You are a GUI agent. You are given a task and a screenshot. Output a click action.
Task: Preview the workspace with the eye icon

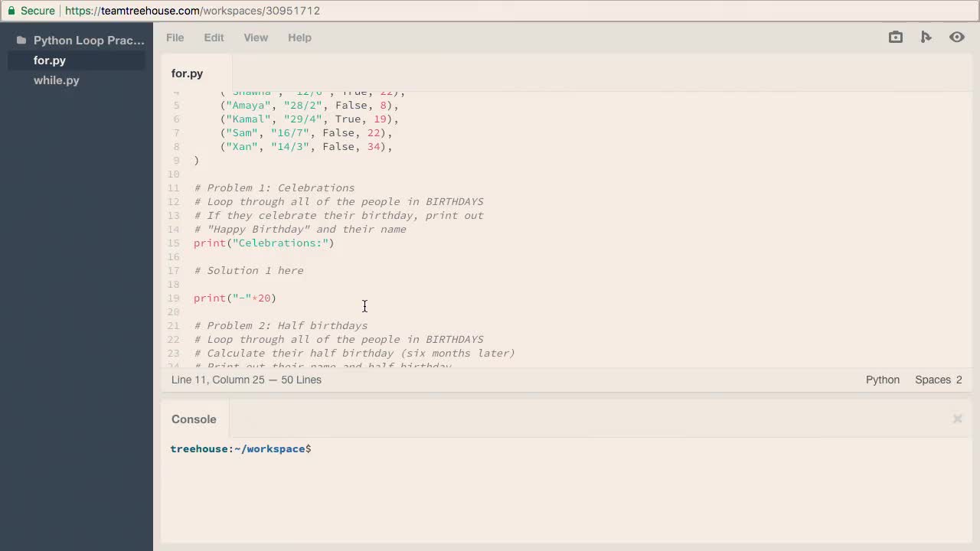pyautogui.click(x=956, y=37)
